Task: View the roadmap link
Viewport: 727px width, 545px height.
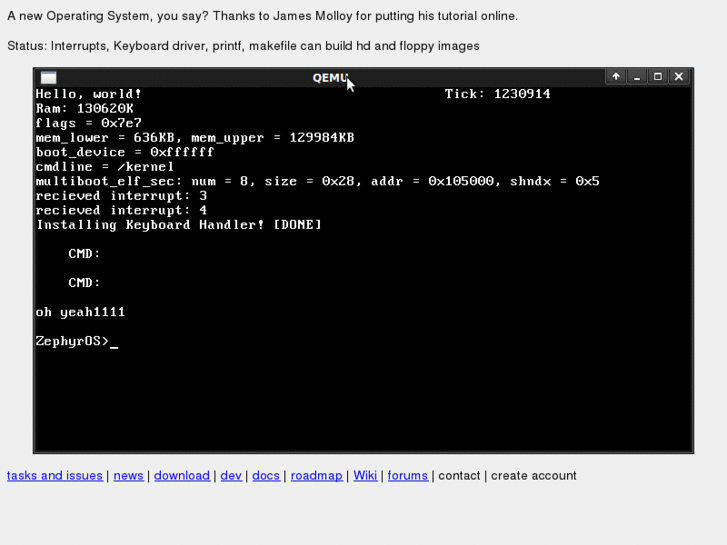Action: click(317, 475)
